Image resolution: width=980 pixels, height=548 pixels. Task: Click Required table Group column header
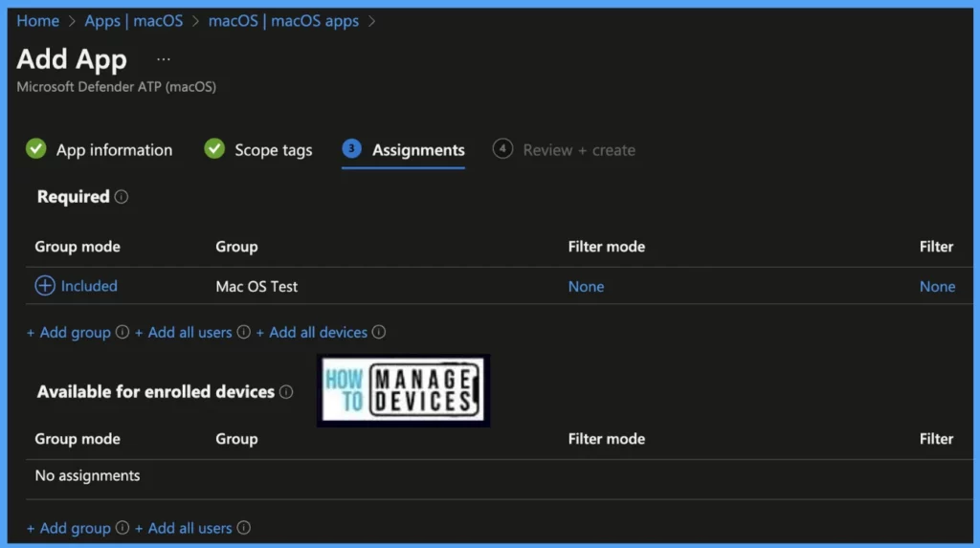(x=237, y=246)
